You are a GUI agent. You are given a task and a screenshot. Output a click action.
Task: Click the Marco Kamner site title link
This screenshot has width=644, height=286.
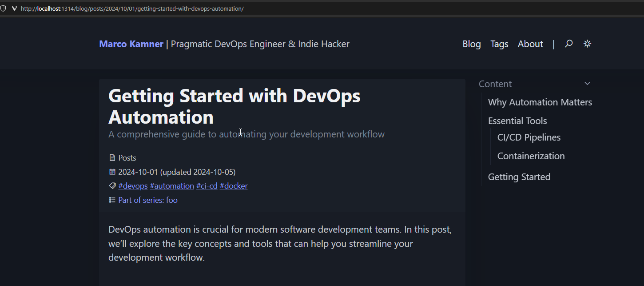point(131,44)
